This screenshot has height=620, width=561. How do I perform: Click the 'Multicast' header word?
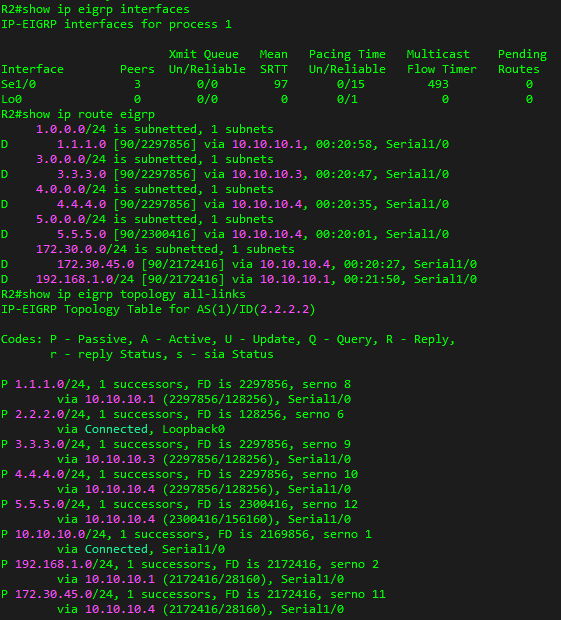coord(438,54)
